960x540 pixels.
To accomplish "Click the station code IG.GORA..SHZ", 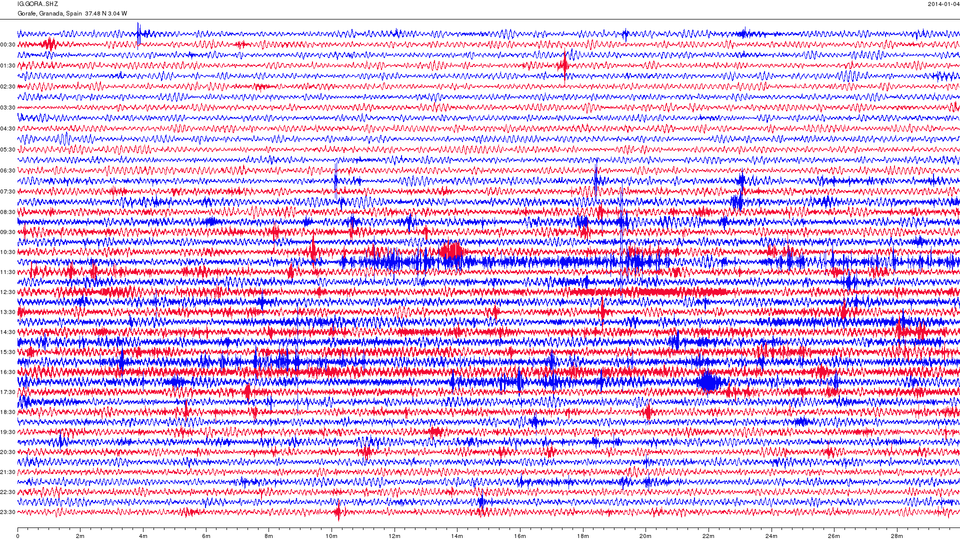I will [37, 4].
